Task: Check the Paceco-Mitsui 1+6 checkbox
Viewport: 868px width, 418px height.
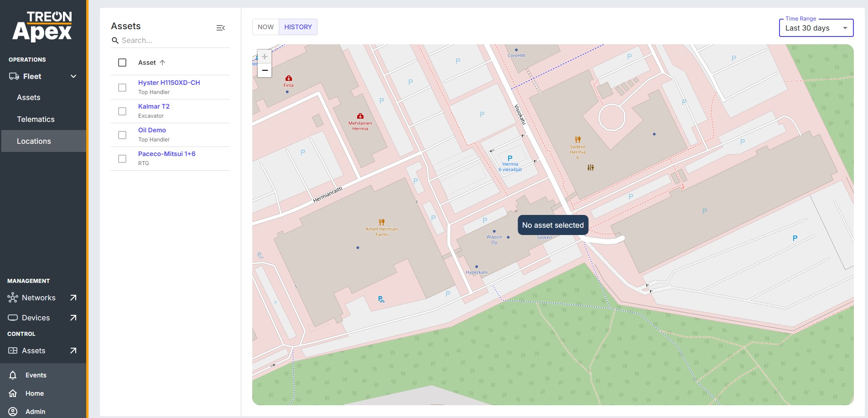Action: pos(122,158)
